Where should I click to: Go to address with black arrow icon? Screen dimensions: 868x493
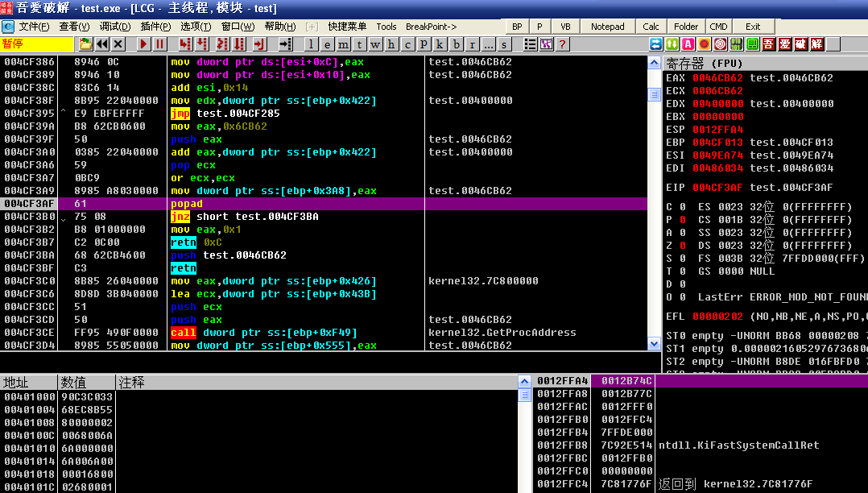pos(285,44)
